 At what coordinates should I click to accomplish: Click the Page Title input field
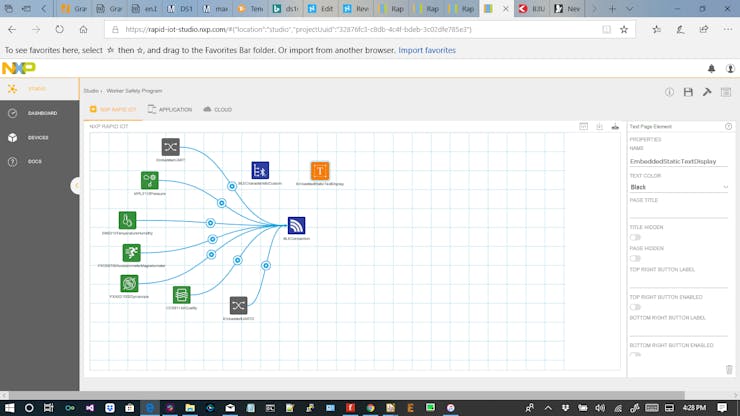[679, 212]
